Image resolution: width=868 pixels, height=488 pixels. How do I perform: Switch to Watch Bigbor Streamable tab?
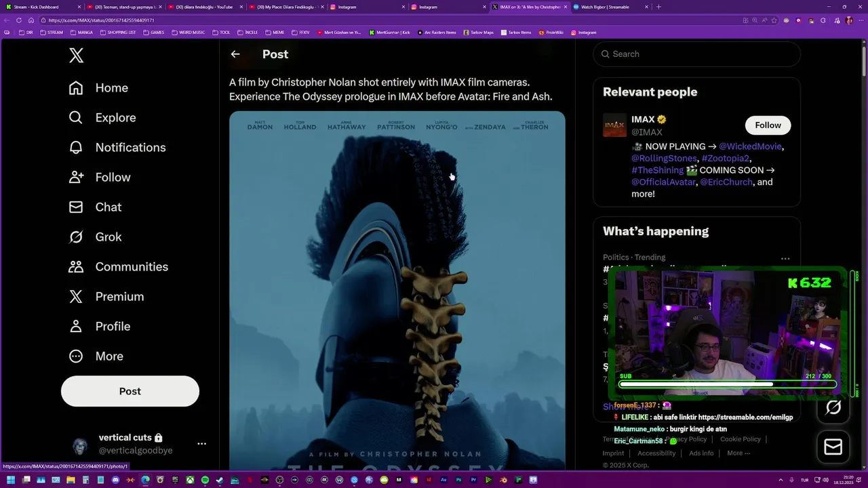[610, 7]
